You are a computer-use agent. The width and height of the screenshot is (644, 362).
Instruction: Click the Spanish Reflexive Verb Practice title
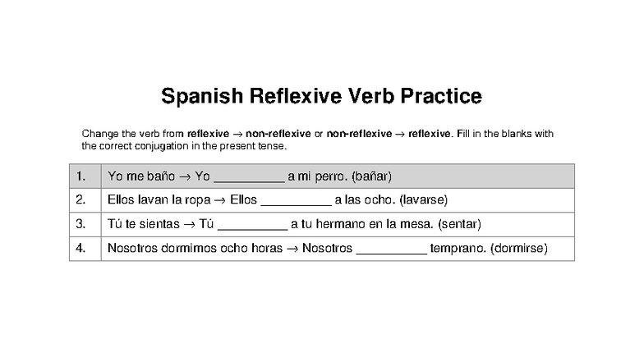click(321, 97)
